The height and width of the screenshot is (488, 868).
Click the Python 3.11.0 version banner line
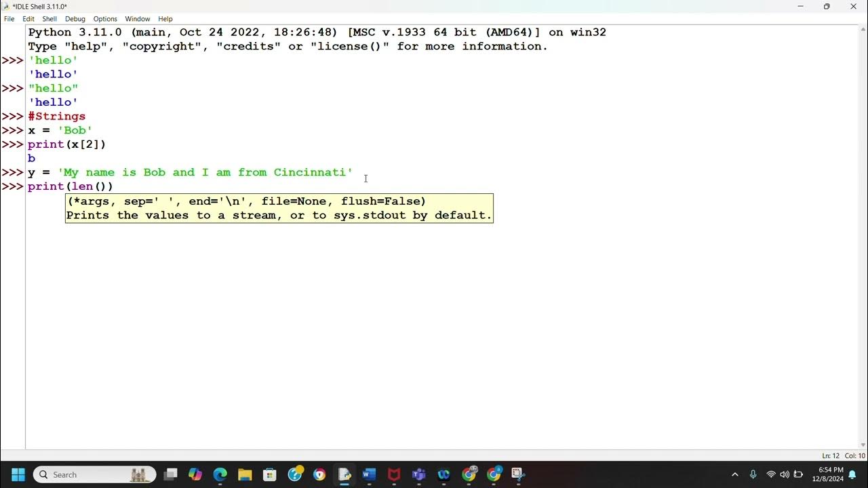317,32
